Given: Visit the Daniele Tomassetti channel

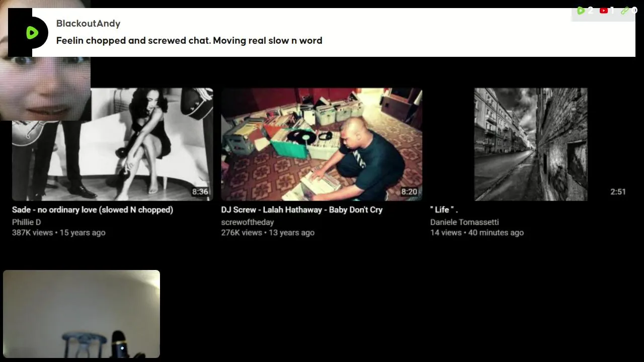Looking at the screenshot, I should coord(464,222).
